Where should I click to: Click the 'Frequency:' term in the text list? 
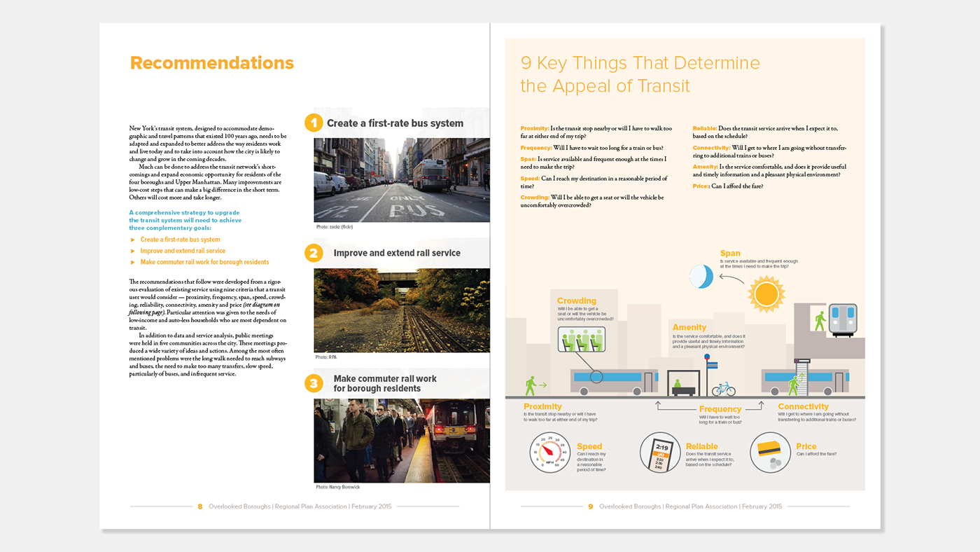(x=536, y=148)
